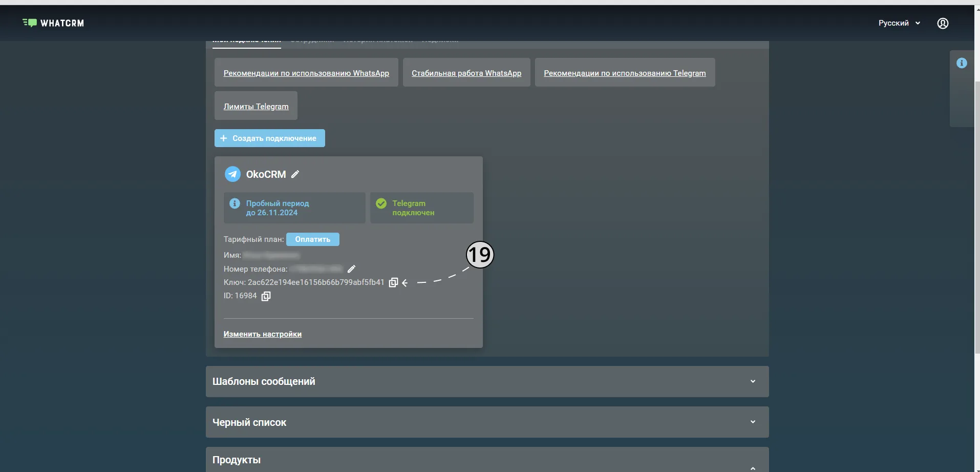Edit the phone number with pencil icon
The image size is (980, 472).
click(351, 269)
